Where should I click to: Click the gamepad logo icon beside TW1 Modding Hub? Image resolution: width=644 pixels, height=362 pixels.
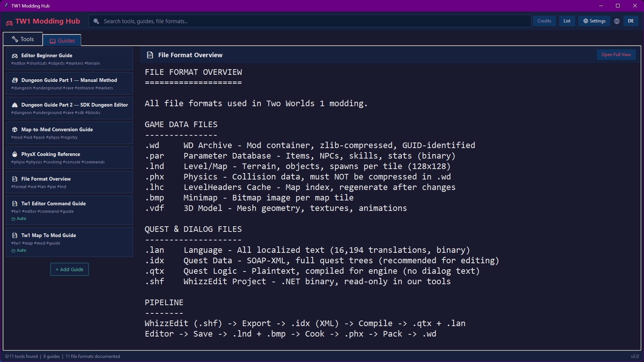9,22
